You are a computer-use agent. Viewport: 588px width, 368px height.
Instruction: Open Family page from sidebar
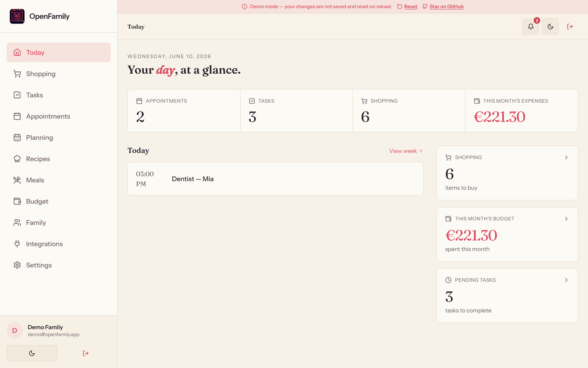point(58,223)
